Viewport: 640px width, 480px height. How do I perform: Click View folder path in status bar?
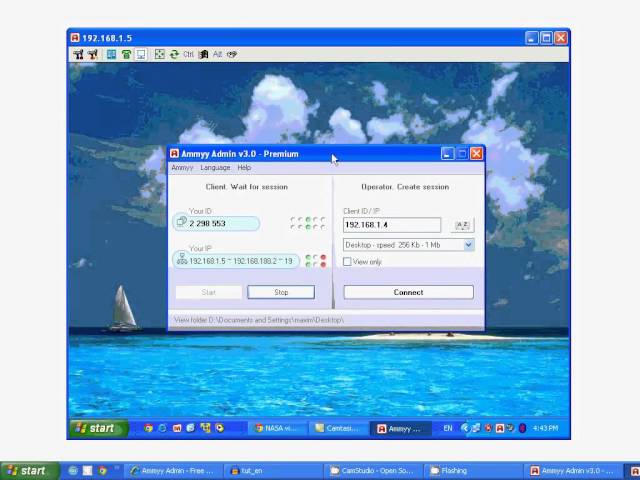pos(258,320)
